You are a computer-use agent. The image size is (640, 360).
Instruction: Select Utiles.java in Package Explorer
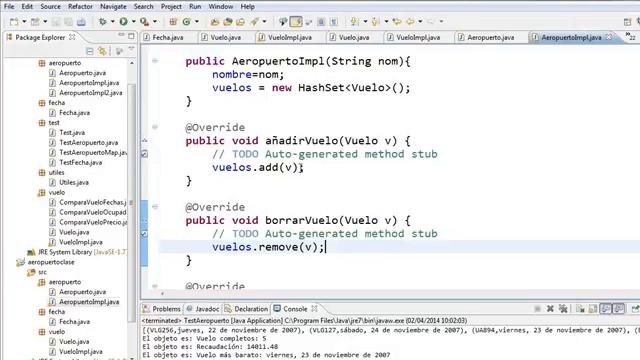click(69, 182)
